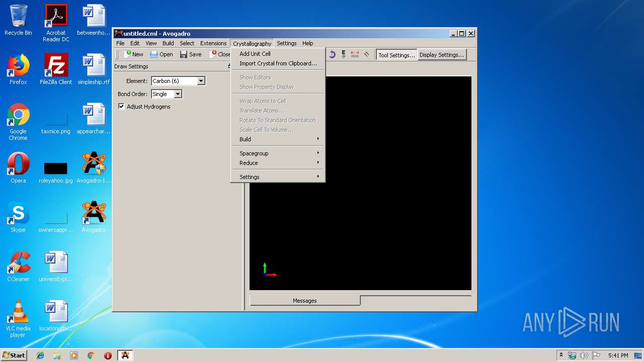Open the Edit menu
This screenshot has height=362, width=644.
pos(135,43)
